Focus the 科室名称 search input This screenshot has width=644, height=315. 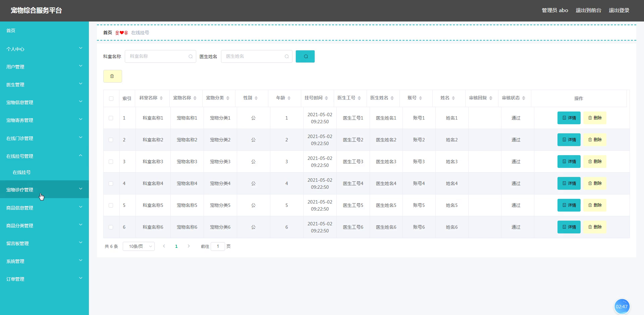160,56
